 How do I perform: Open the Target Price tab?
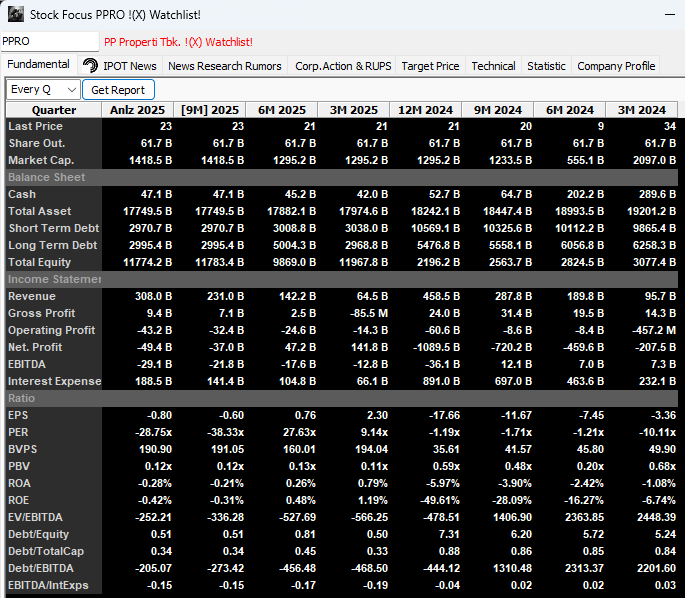point(430,66)
